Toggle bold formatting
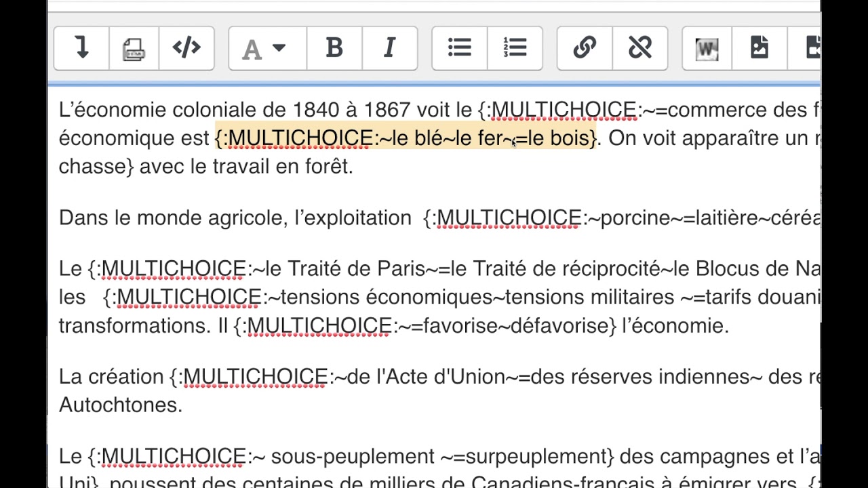The width and height of the screenshot is (868, 488). click(x=334, y=48)
